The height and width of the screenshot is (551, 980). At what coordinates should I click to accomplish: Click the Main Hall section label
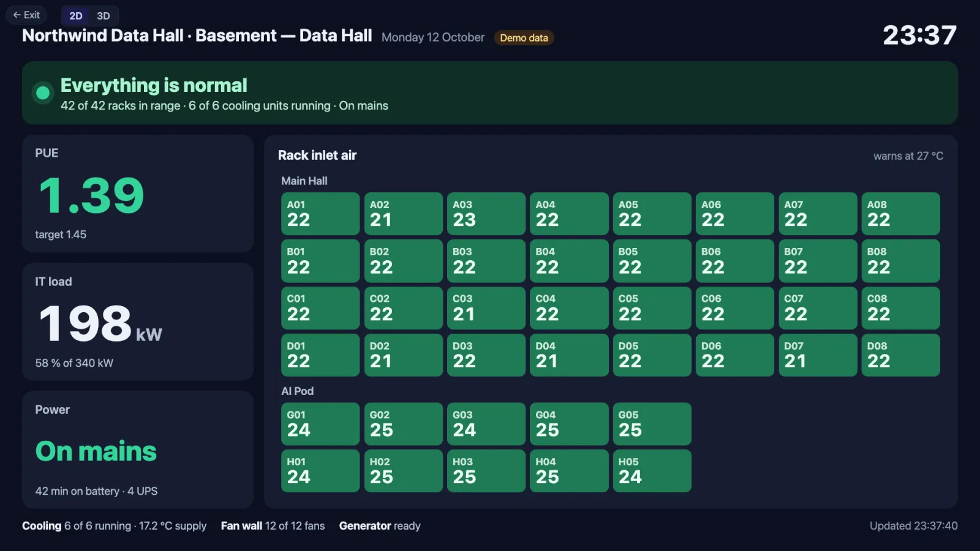[x=304, y=181]
